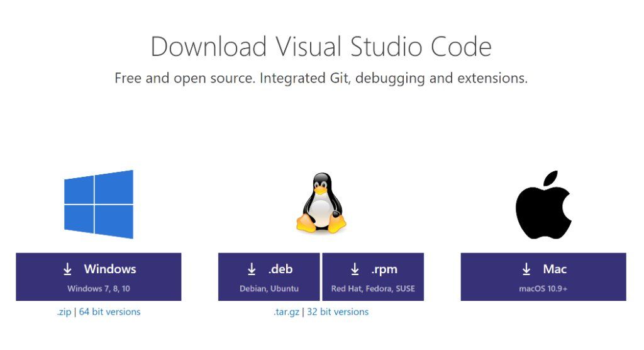Viewport: 644px width, 350px height.
Task: Click download arrow icon beside .deb
Action: [252, 269]
